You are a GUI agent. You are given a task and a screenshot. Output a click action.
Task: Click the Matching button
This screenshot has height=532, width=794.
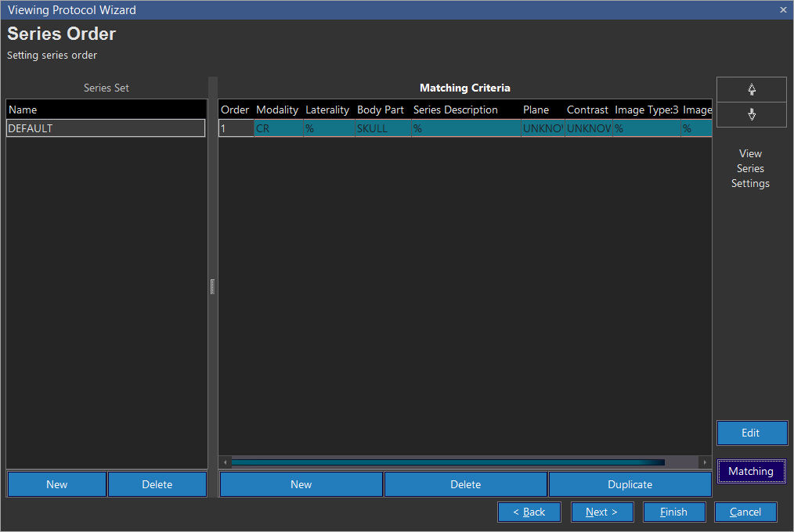tap(751, 471)
